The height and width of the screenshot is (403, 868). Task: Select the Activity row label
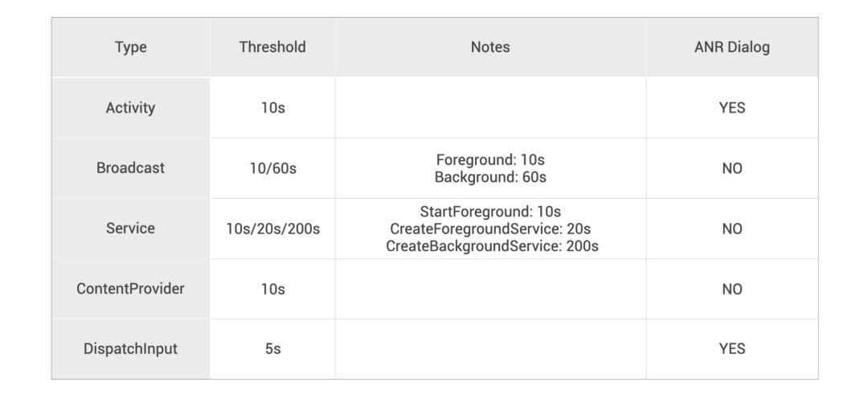130,108
